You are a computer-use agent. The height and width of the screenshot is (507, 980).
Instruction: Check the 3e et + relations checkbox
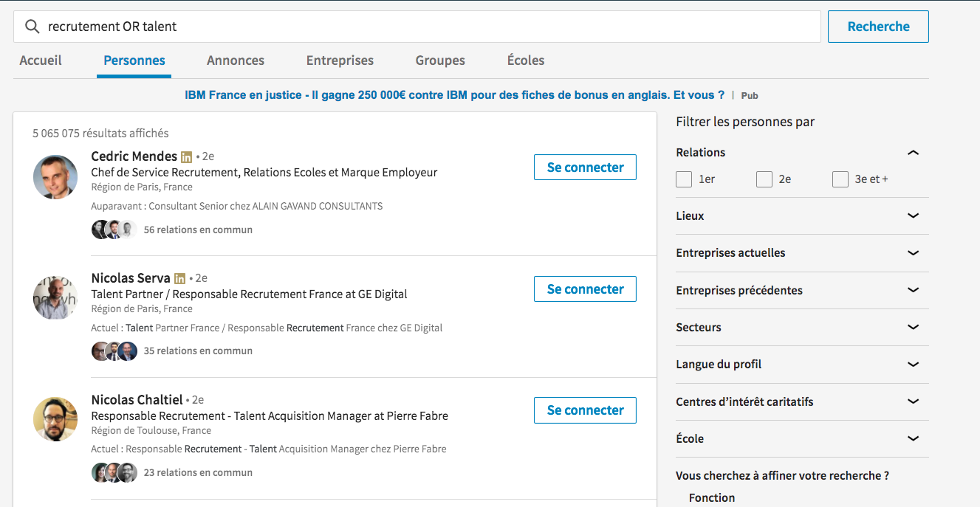click(840, 179)
